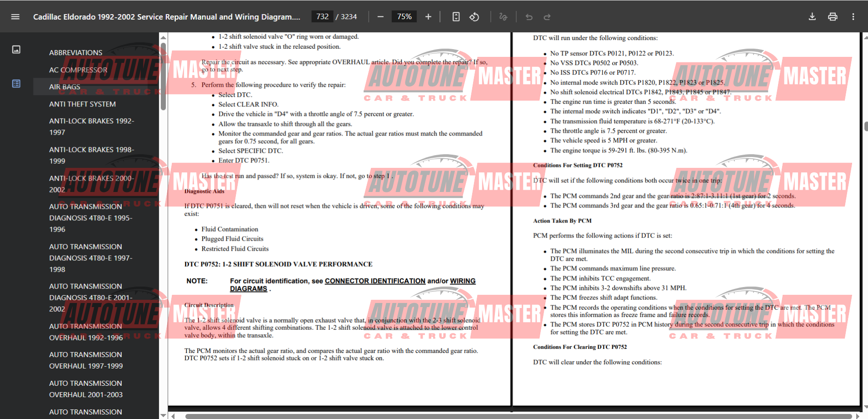Click the zoom in plus button
The height and width of the screenshot is (419, 868).
click(428, 17)
